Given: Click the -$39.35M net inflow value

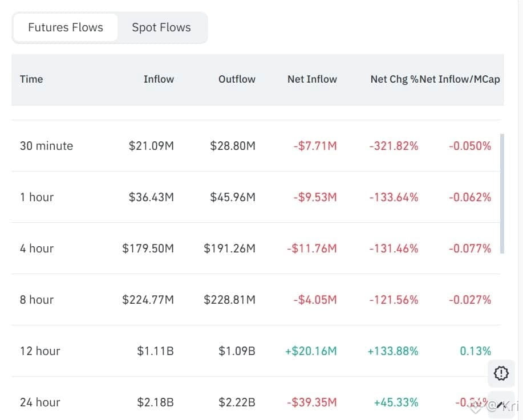Looking at the screenshot, I should (311, 402).
